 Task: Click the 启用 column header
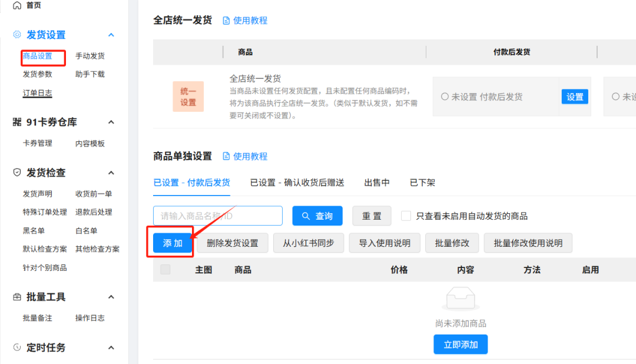(590, 270)
